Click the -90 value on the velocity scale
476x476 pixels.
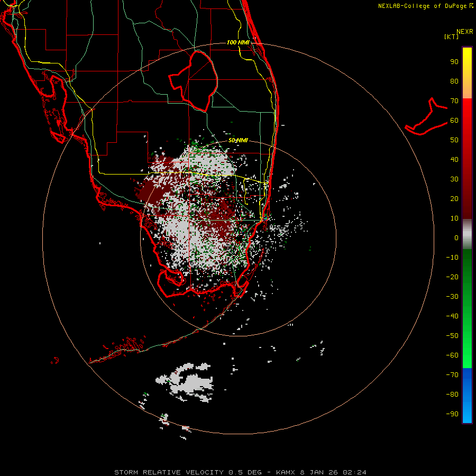click(452, 414)
